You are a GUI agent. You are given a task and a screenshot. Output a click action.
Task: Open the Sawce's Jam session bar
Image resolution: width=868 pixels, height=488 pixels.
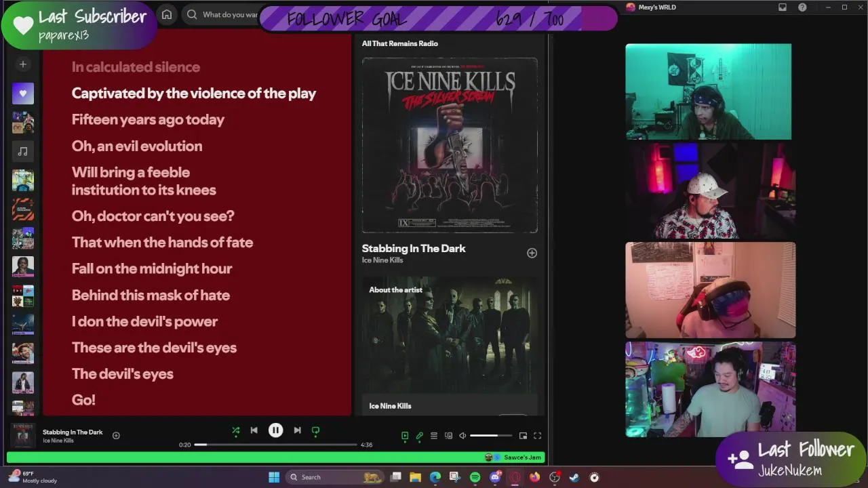(x=275, y=457)
